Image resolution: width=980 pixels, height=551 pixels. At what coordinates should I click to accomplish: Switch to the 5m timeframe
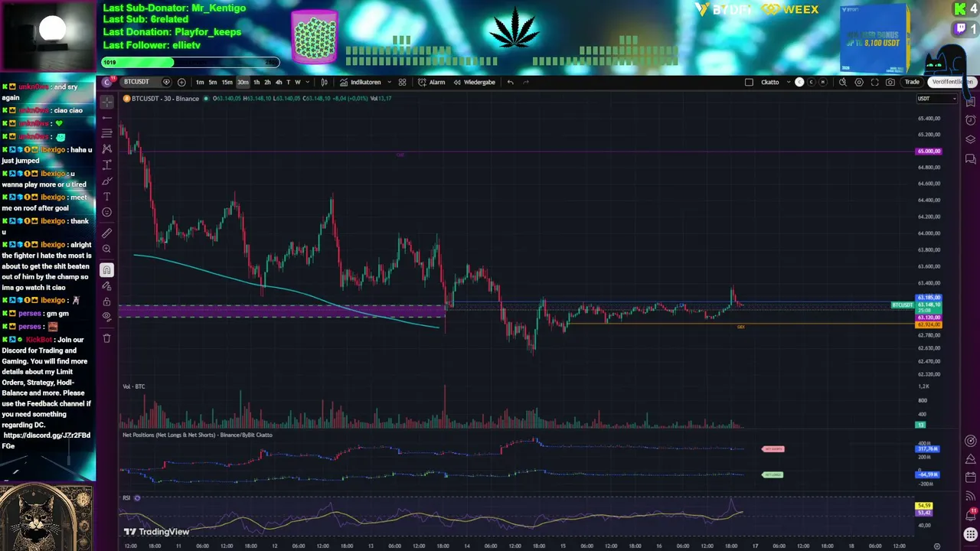213,82
